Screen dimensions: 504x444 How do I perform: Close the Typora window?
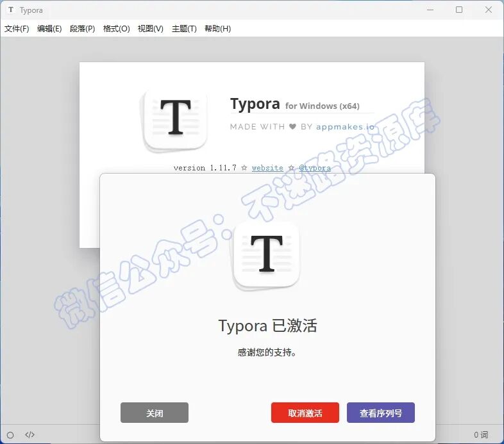pos(488,10)
